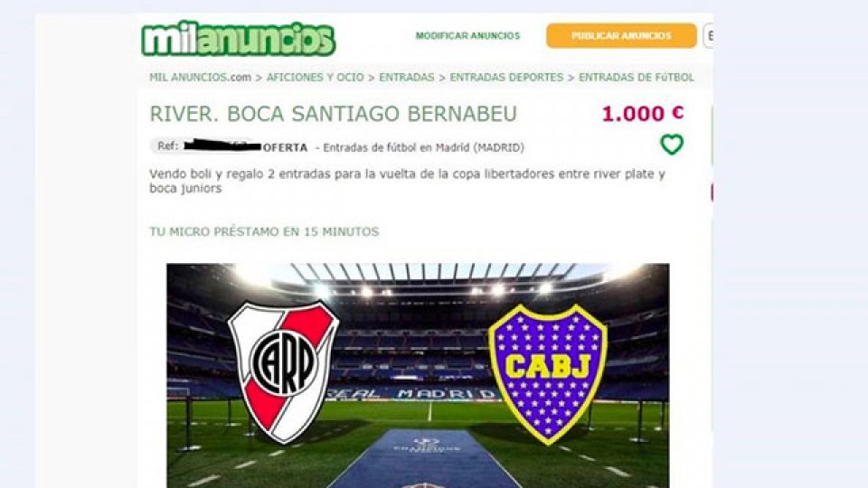
Task: Click the 1.000 € price
Action: [643, 114]
